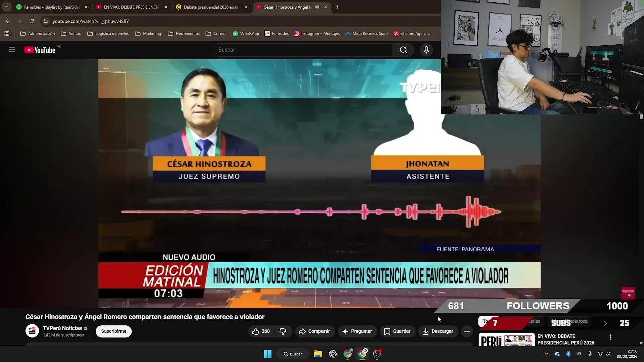Open the Chrome apps grid in bookmarks bar
644x362 pixels.
coord(7,34)
